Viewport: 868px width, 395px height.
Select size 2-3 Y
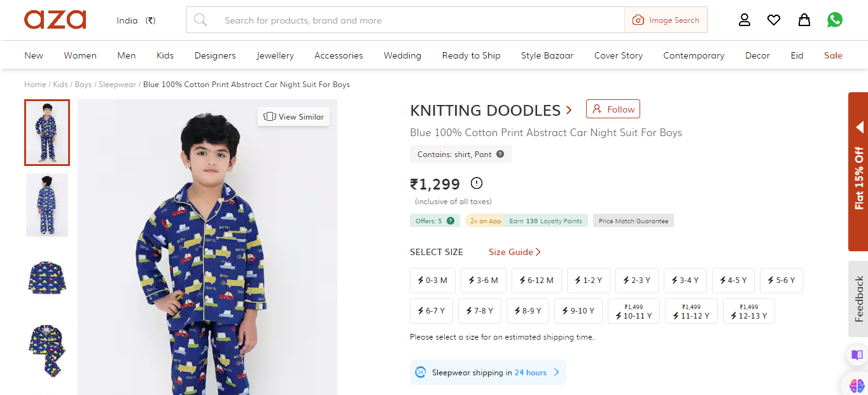tap(637, 281)
